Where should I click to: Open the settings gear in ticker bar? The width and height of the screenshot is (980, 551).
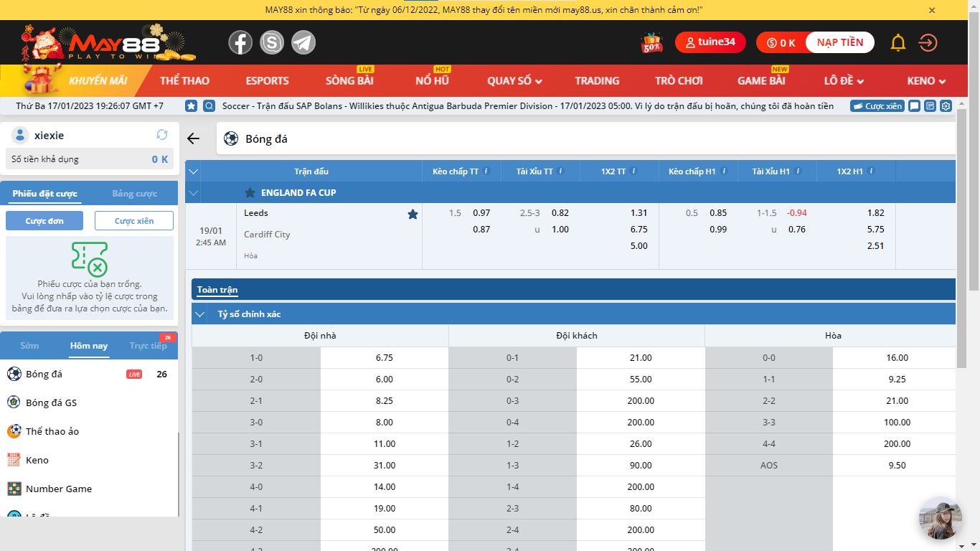coord(946,106)
